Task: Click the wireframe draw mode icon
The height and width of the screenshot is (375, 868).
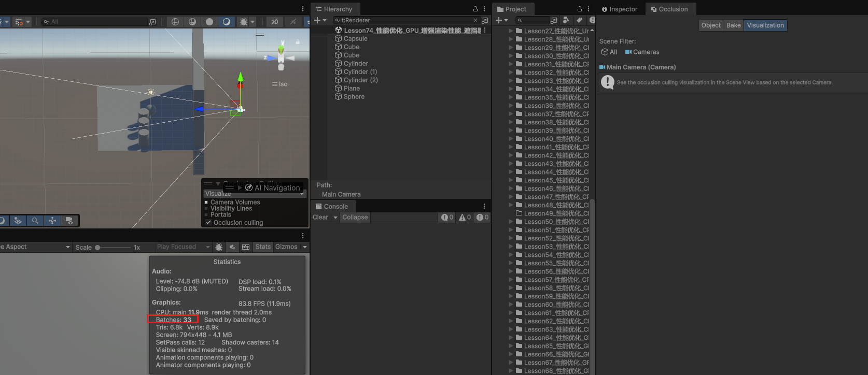Action: [175, 22]
